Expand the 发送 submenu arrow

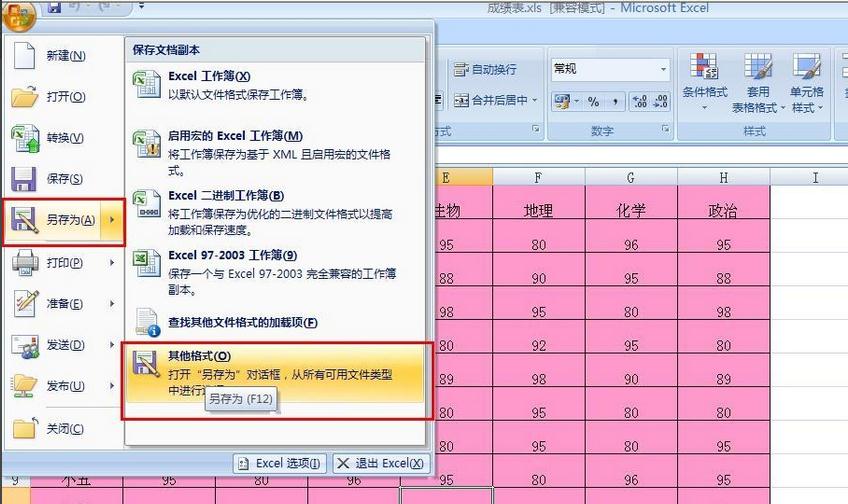pos(112,345)
